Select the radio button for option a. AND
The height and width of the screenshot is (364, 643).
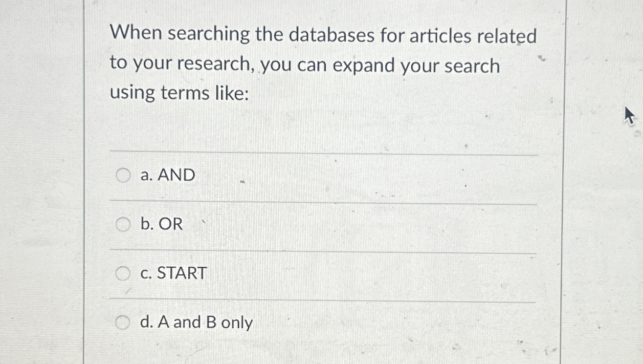123,175
